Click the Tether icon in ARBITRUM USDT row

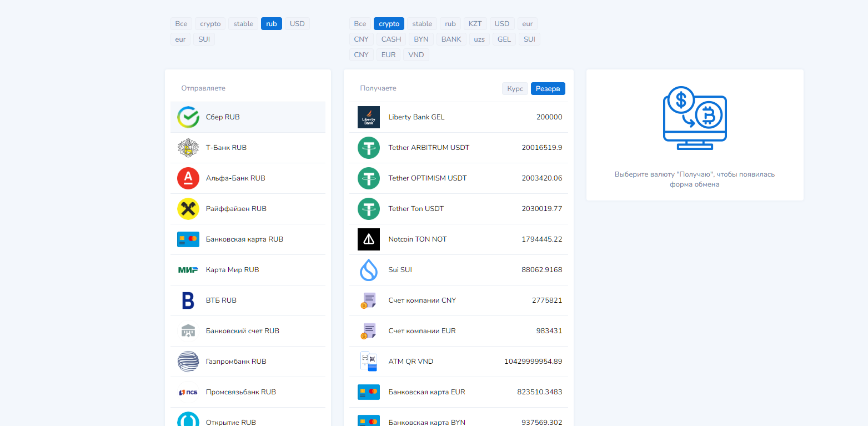point(369,148)
